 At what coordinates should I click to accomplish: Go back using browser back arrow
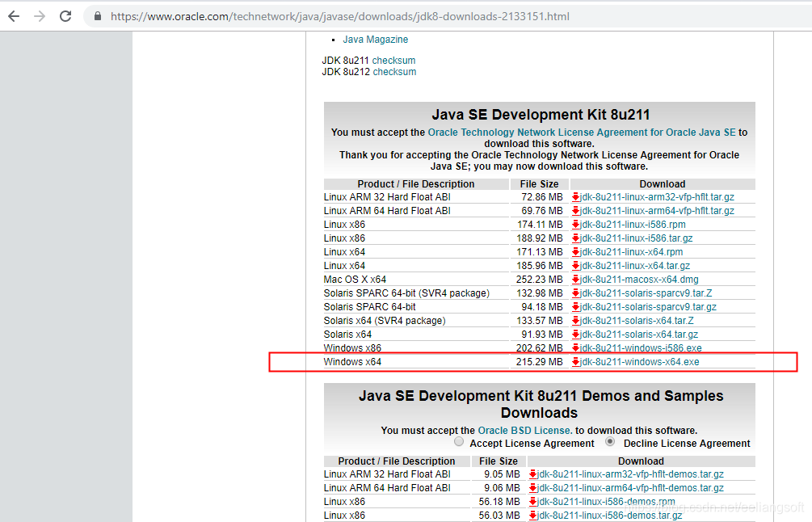click(14, 16)
